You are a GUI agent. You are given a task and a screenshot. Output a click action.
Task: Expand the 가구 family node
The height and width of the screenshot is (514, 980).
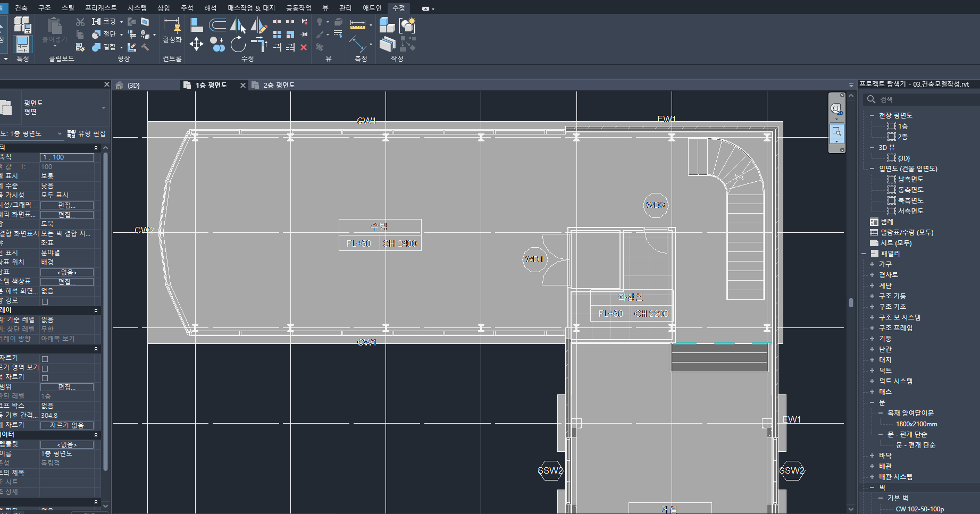pos(872,264)
